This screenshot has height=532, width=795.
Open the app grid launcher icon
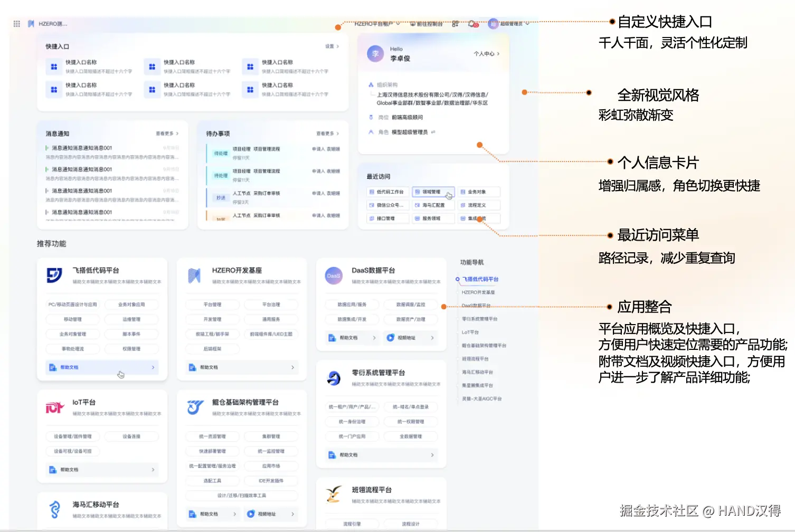(x=16, y=24)
